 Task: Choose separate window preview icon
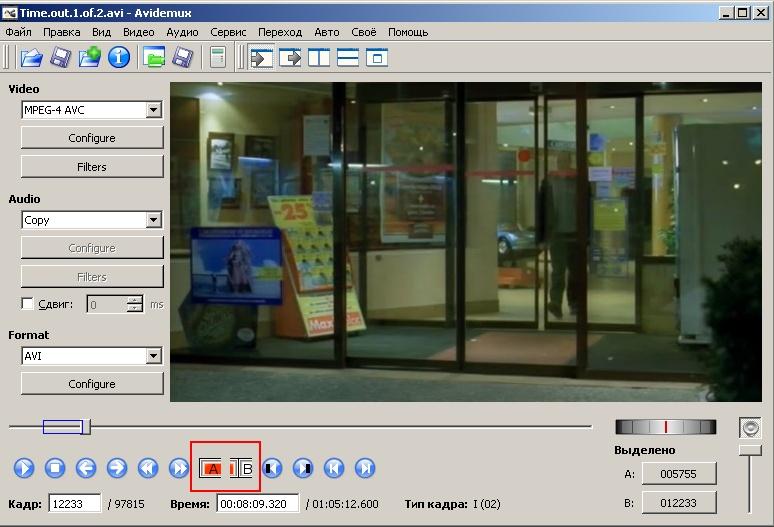click(x=377, y=58)
